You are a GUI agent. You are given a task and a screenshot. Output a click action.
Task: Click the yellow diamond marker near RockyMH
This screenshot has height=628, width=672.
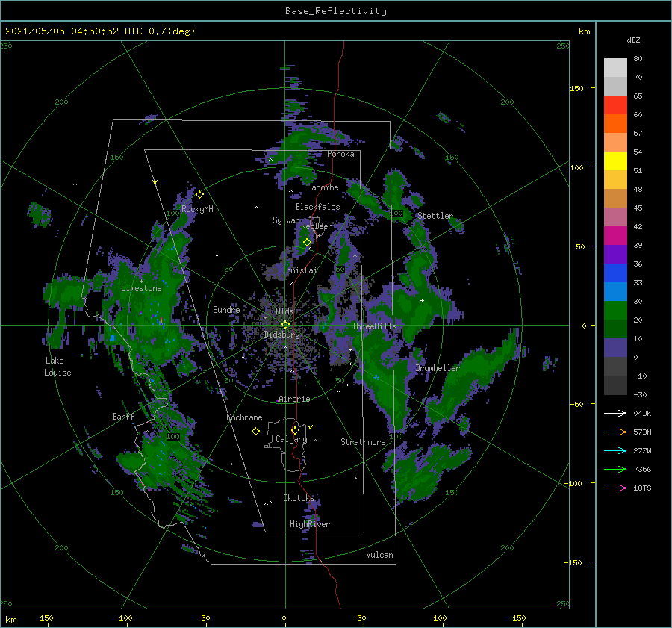pos(199,195)
